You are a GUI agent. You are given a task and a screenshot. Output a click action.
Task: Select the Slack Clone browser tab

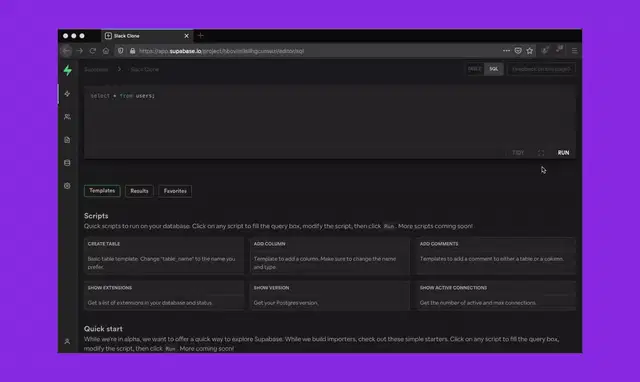(x=147, y=36)
